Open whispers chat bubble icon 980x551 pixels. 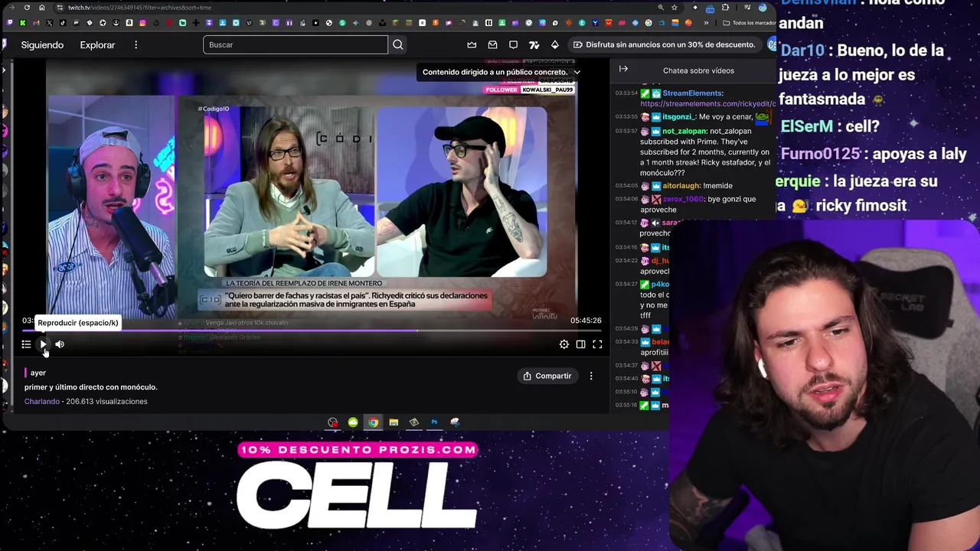pyautogui.click(x=513, y=45)
